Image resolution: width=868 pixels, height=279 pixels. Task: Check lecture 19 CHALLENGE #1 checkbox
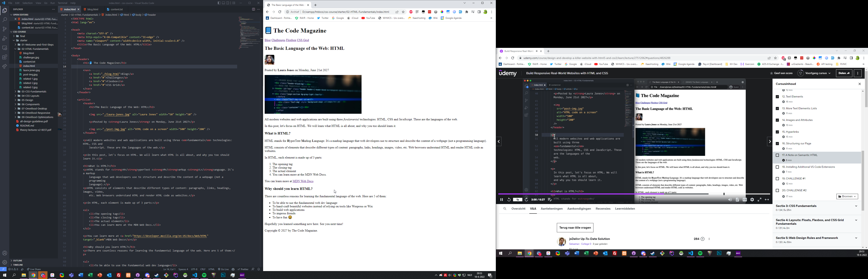point(777,179)
